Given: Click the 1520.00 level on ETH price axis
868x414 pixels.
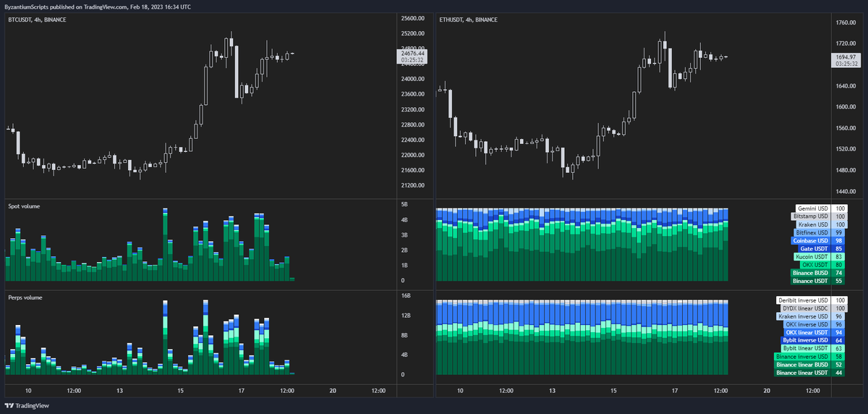Looking at the screenshot, I should point(845,149).
